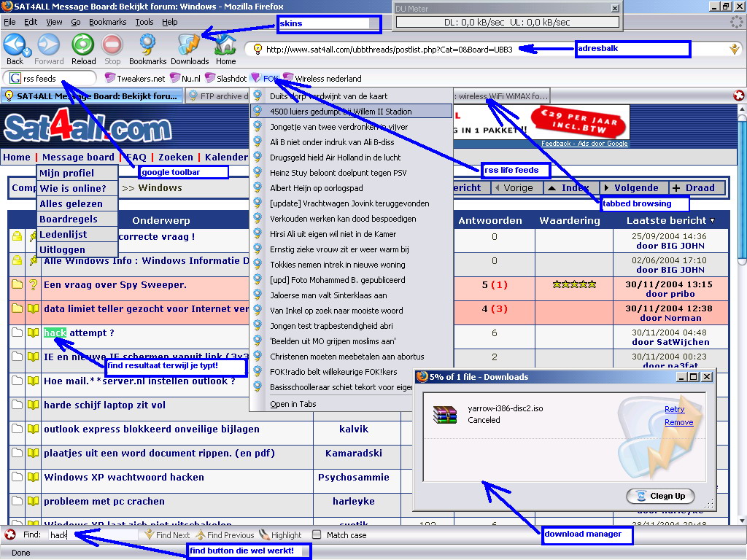Click the book icon beside 'hack attempt ?'
The image size is (747, 560).
(33, 332)
